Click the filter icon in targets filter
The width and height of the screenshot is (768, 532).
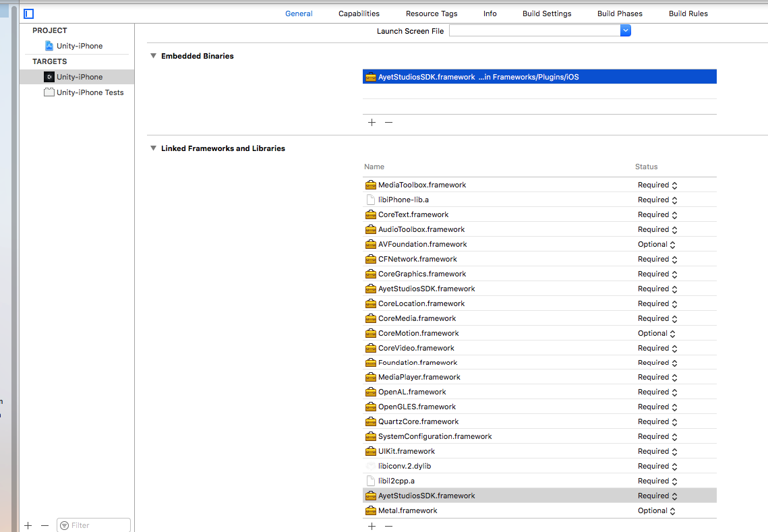coord(64,526)
